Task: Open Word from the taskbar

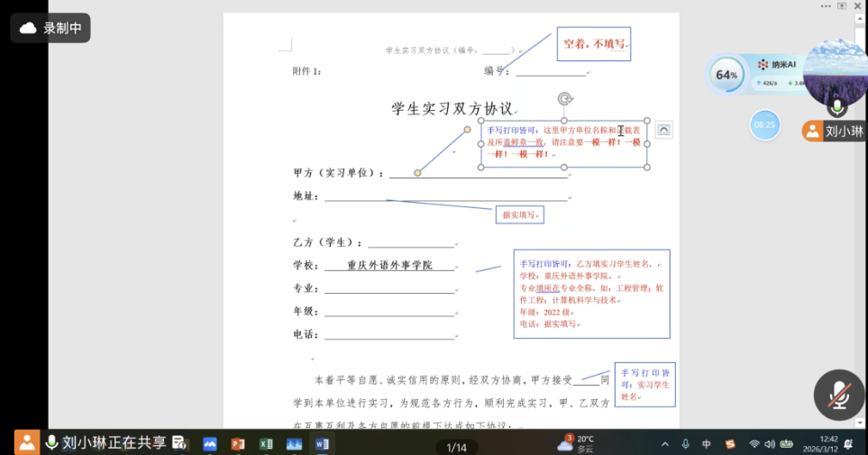Action: click(322, 444)
